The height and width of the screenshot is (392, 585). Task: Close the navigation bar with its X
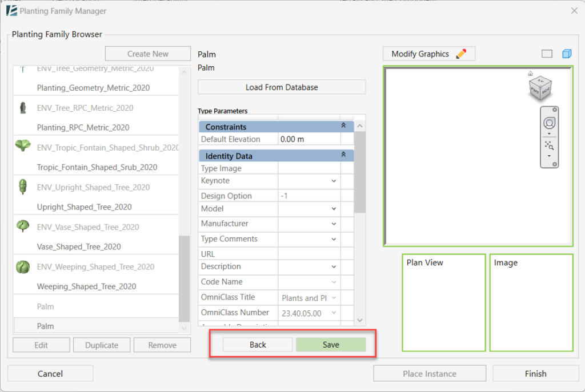555,110
